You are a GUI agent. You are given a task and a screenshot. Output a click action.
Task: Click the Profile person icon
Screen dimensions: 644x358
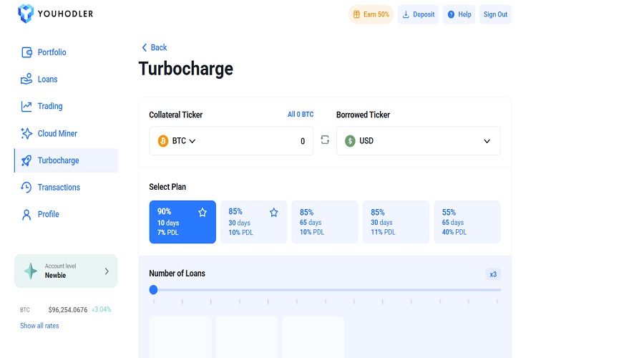click(x=26, y=215)
